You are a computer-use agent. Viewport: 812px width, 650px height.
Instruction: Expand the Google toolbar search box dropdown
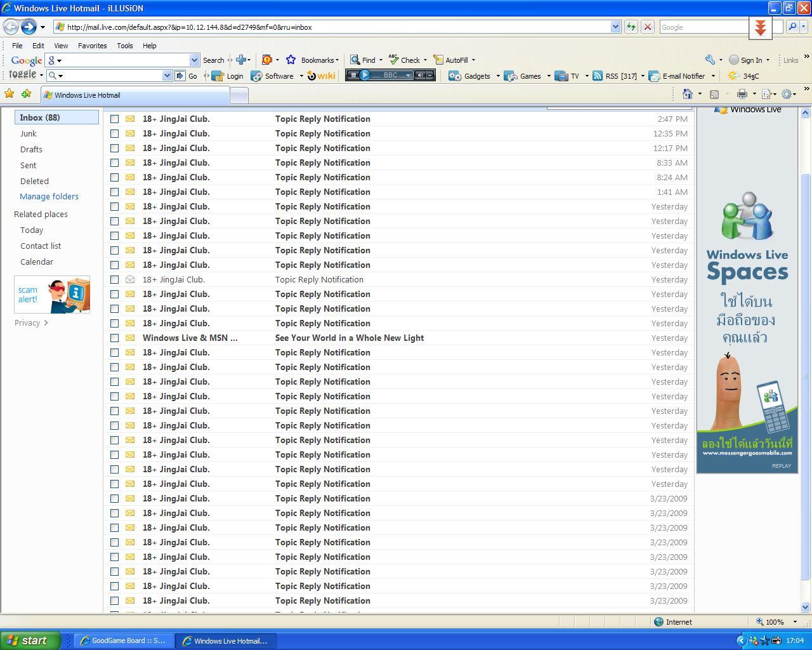tap(194, 60)
